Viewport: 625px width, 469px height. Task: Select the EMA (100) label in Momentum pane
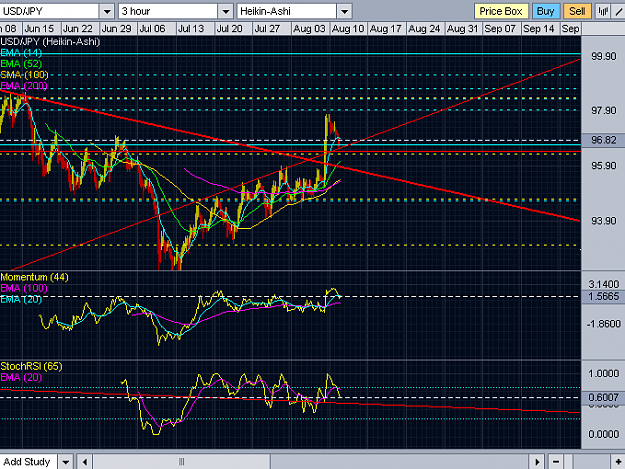click(x=24, y=288)
